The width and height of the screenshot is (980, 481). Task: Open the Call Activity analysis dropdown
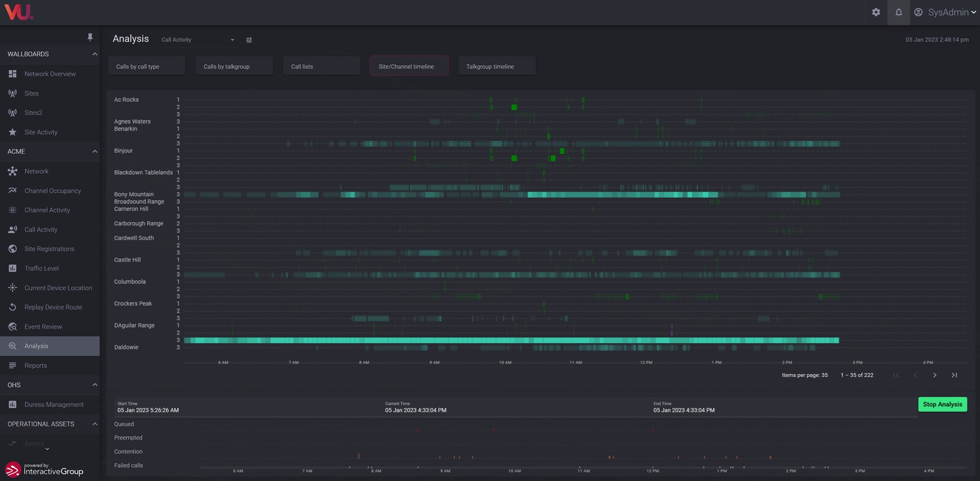pyautogui.click(x=198, y=40)
